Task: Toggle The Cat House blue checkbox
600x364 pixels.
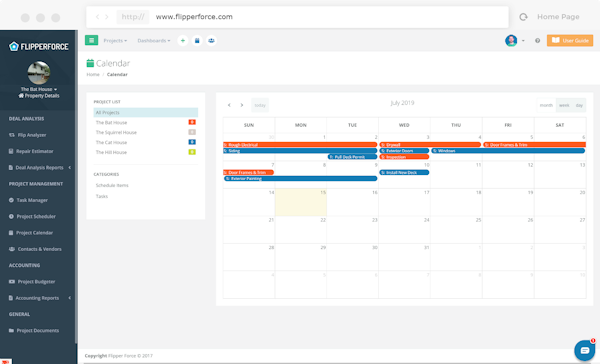Action: pyautogui.click(x=192, y=142)
